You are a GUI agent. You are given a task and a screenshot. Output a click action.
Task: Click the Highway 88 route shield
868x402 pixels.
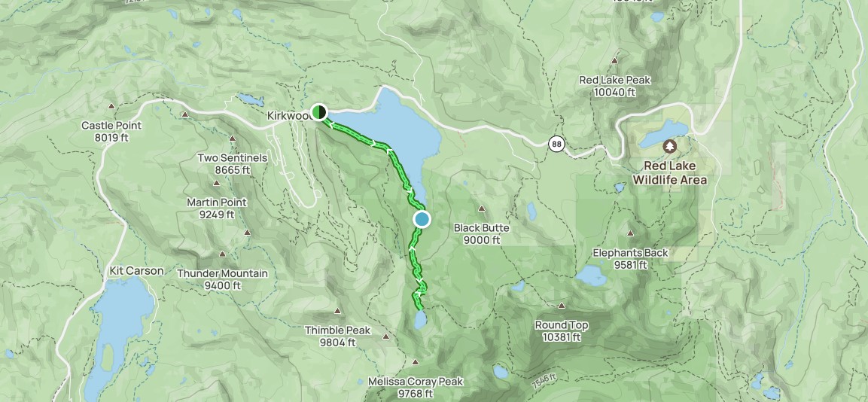coord(557,145)
